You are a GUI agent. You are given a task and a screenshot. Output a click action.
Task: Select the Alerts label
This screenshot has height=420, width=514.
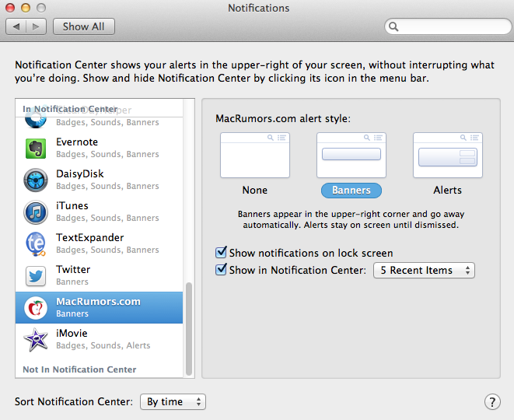tap(447, 190)
